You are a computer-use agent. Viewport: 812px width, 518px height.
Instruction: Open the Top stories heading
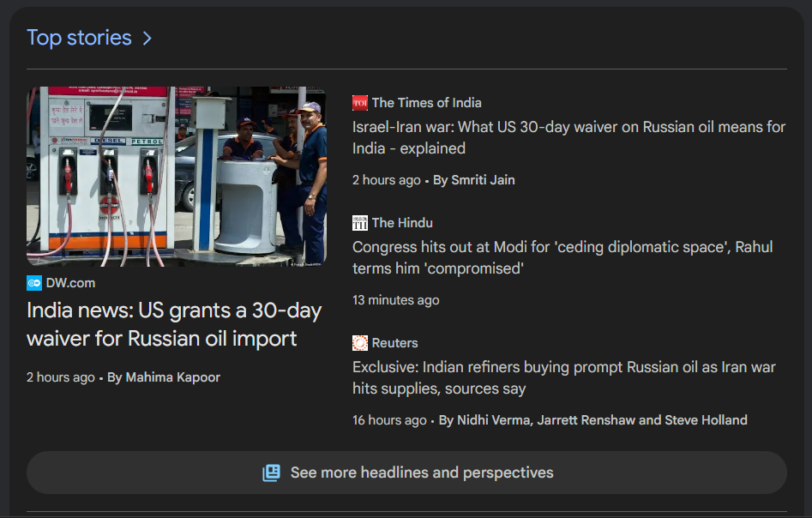79,38
